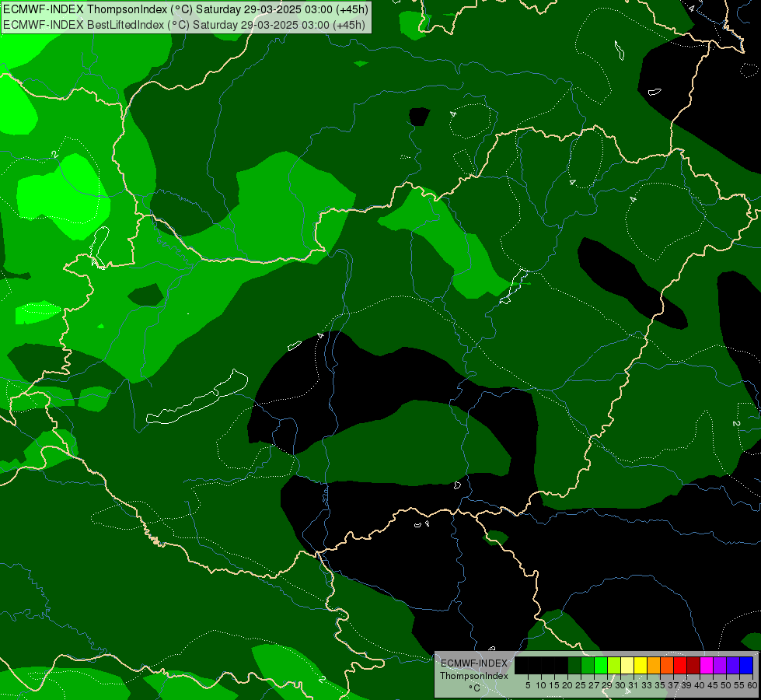Screen dimensions: 761x700
Task: Choose the bright yellow 31–33 legend swatch
Action: tap(641, 665)
